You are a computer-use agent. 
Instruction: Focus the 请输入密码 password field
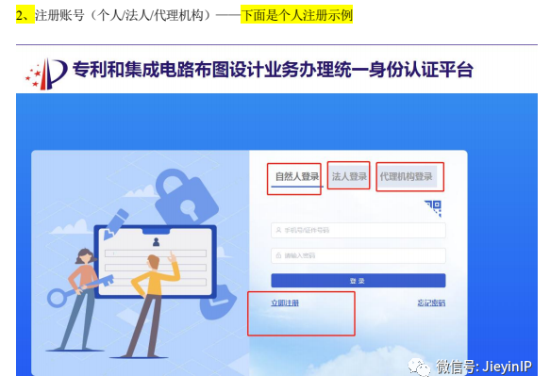click(358, 255)
